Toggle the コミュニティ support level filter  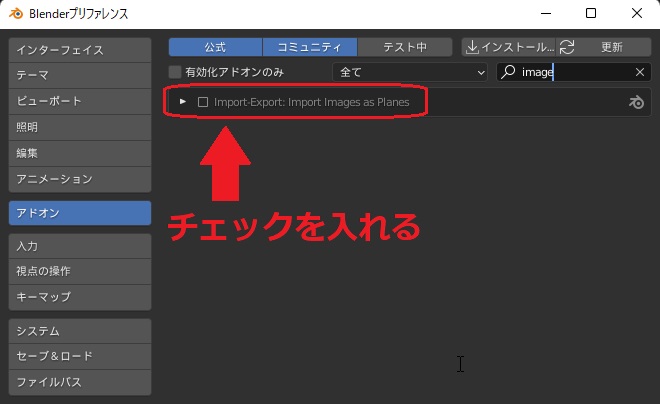(310, 47)
